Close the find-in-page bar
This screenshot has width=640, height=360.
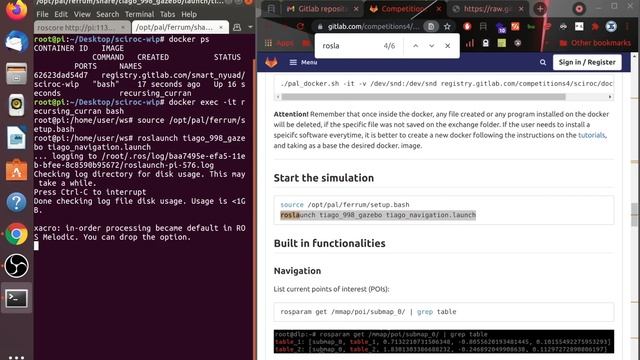(447, 46)
